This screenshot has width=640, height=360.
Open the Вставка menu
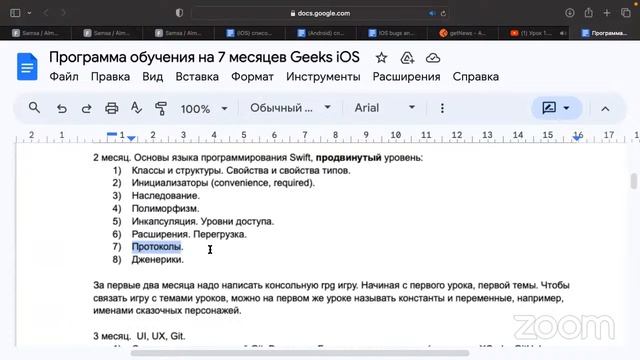[x=197, y=77]
